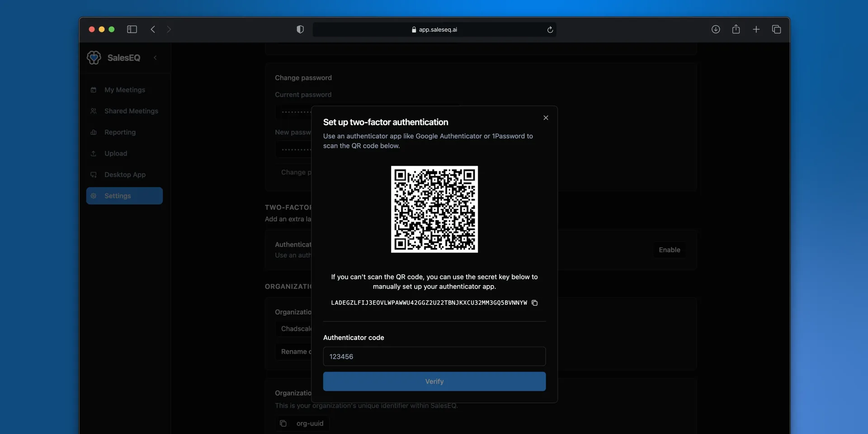Screen dimensions: 868x434
Task: Go forward with Safari's forward arrow
Action: [x=169, y=29]
